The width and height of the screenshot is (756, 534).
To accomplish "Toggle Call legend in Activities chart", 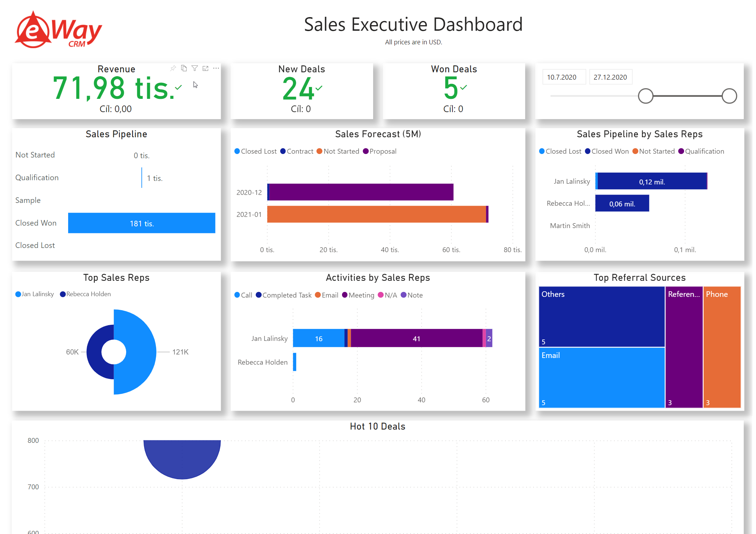I will coord(243,295).
